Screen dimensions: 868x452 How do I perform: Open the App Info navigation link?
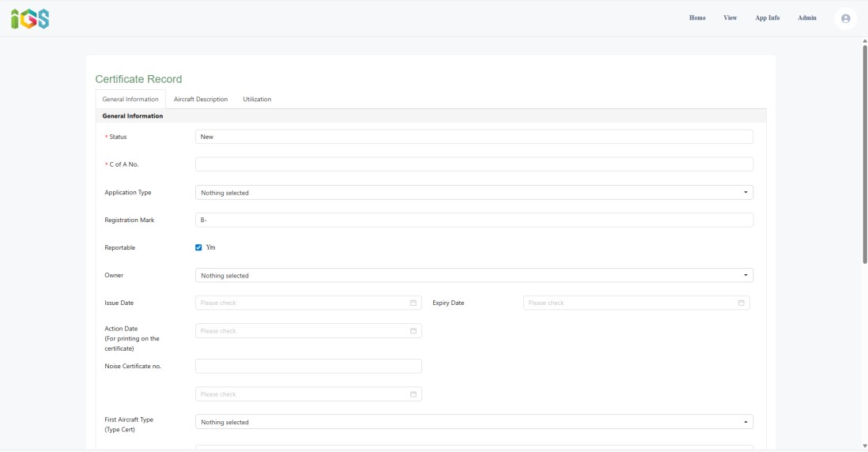click(x=768, y=17)
